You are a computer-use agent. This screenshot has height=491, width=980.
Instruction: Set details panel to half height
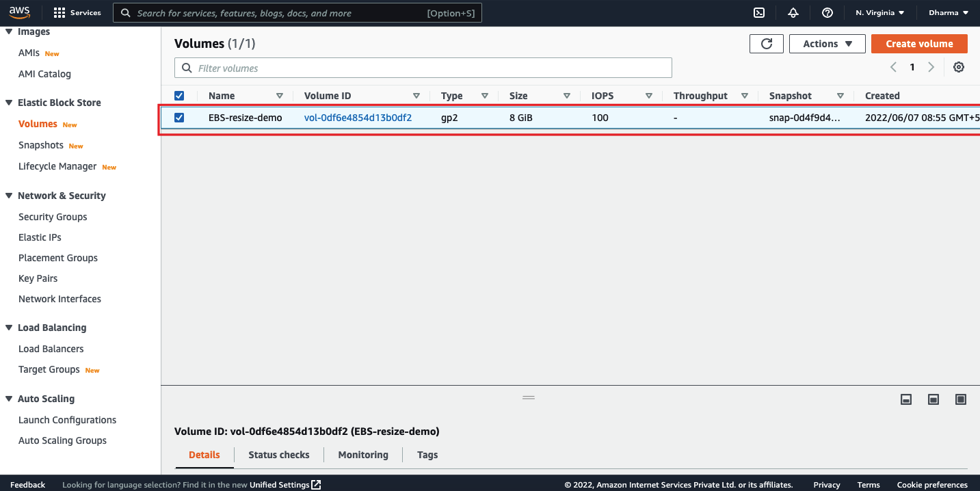(x=933, y=399)
